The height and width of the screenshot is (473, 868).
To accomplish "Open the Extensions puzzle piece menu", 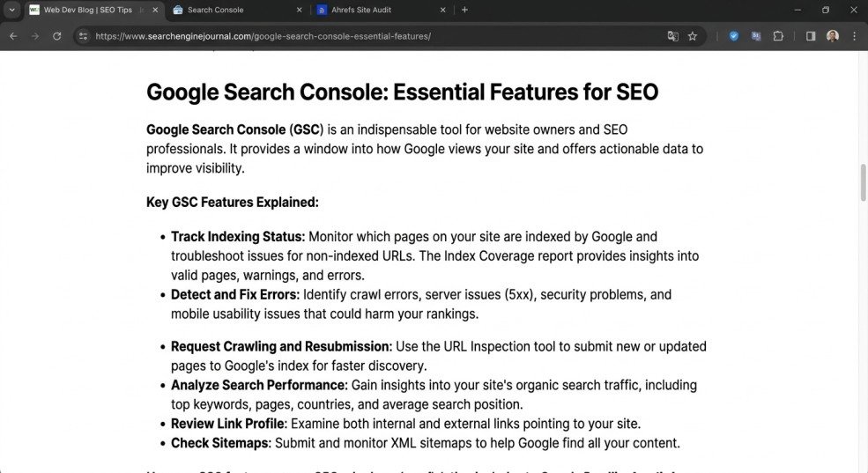I will [x=778, y=36].
